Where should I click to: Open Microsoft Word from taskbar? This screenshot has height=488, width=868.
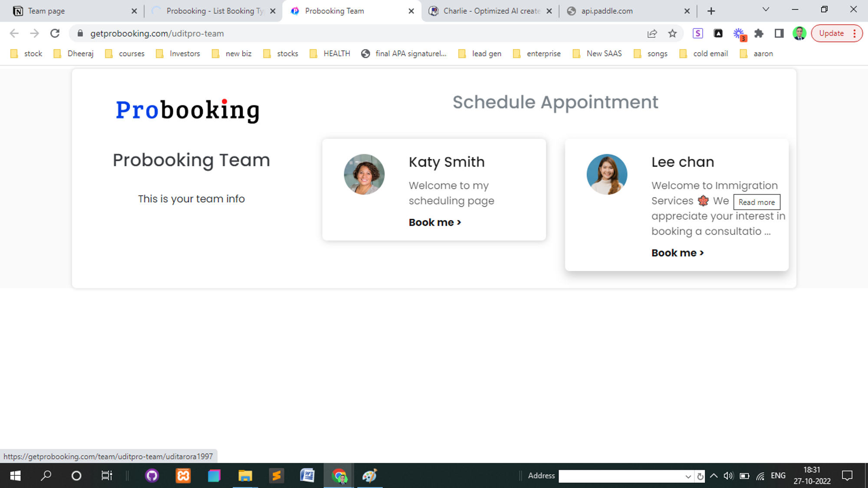(x=307, y=476)
